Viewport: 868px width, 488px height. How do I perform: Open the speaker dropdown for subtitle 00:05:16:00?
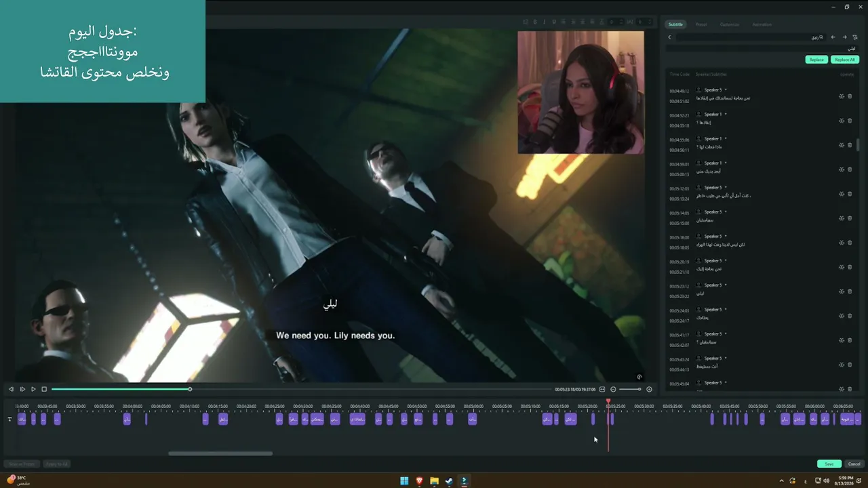(x=726, y=236)
